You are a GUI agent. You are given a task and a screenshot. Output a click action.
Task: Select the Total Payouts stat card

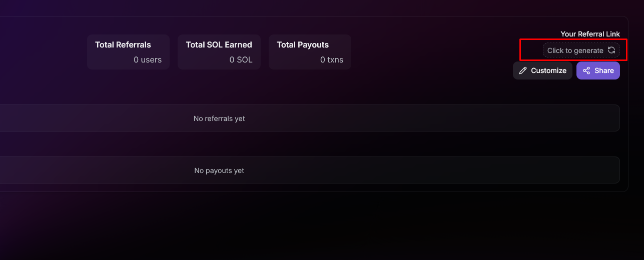coord(310,52)
